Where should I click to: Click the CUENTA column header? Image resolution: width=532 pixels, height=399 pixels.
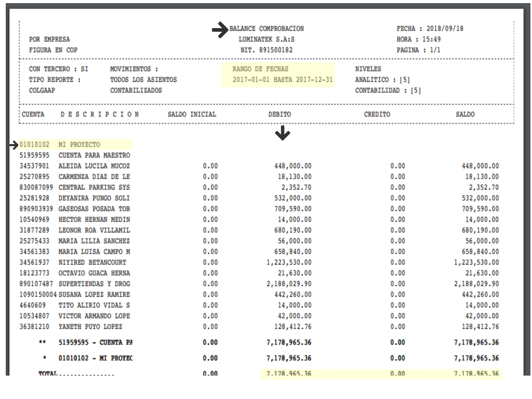click(x=33, y=114)
